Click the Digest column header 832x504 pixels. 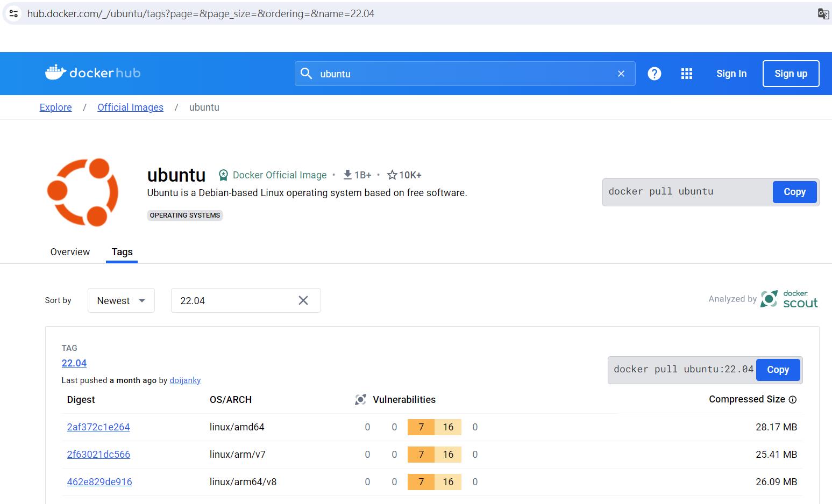click(x=81, y=400)
